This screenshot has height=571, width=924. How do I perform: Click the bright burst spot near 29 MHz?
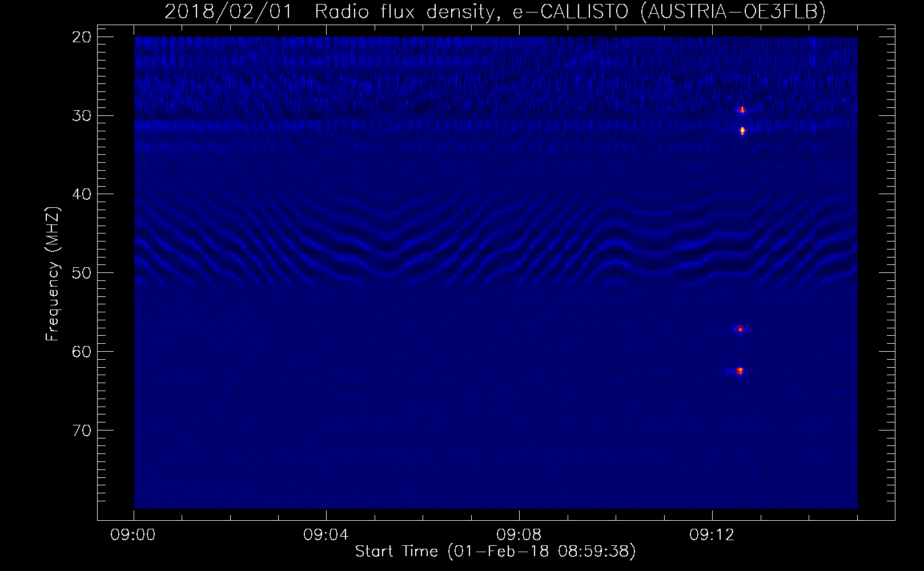tap(742, 110)
